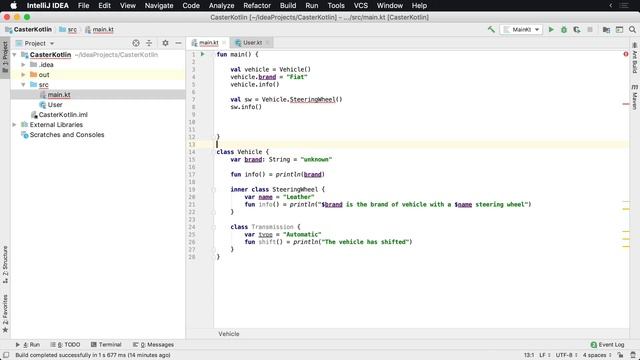Expand External Libraries node

tap(15, 124)
